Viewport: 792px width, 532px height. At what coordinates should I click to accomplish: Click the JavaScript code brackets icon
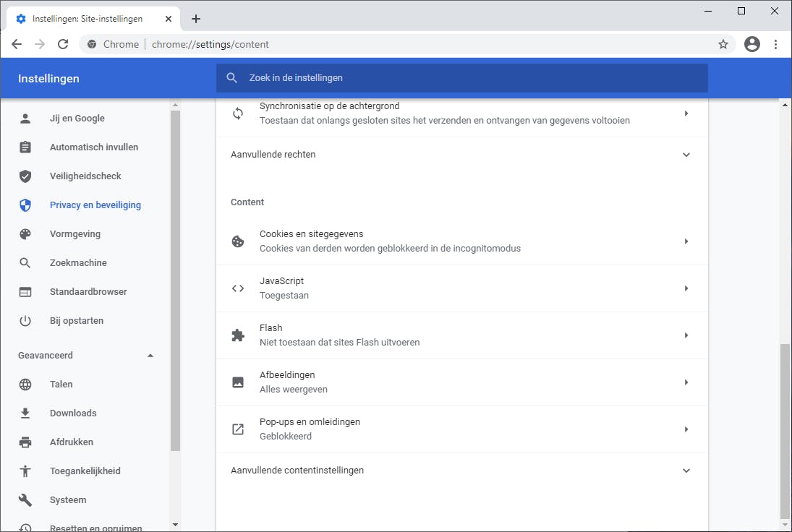(238, 288)
